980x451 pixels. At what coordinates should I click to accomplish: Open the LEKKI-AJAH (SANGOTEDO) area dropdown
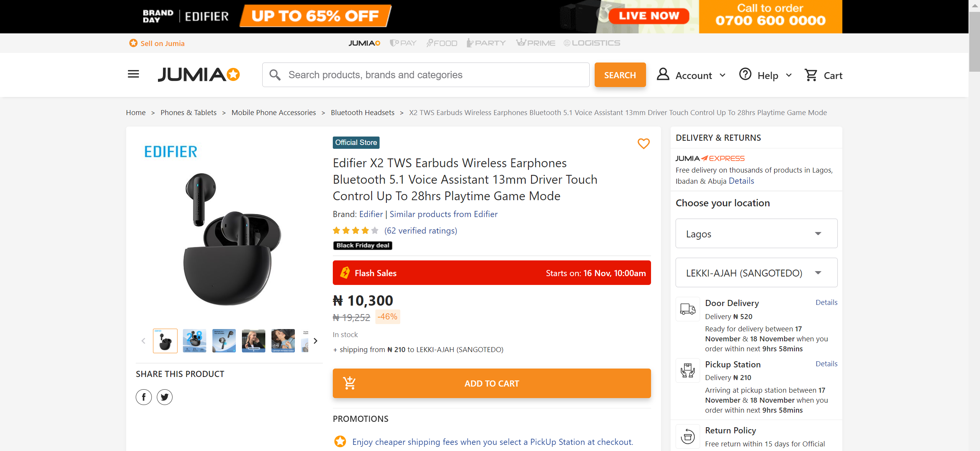coord(756,273)
